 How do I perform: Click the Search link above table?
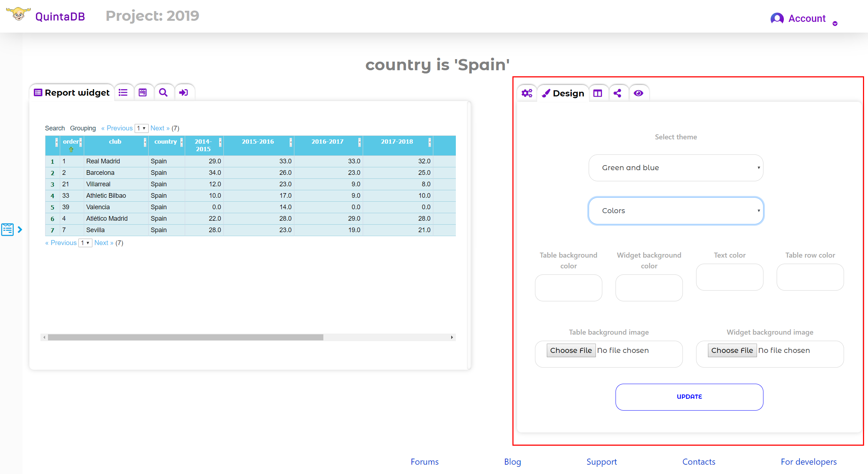click(x=55, y=128)
